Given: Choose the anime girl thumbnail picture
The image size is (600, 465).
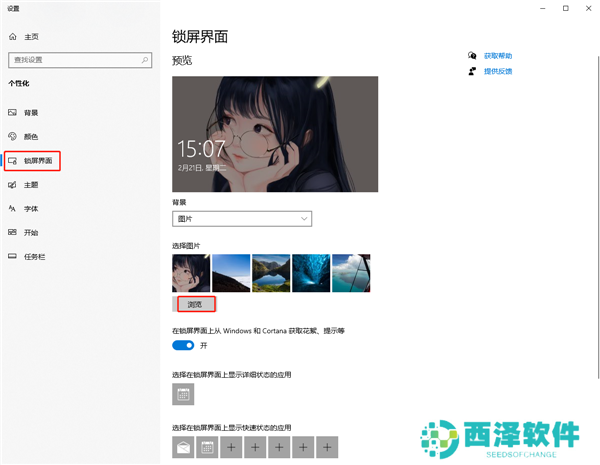Looking at the screenshot, I should tap(191, 273).
